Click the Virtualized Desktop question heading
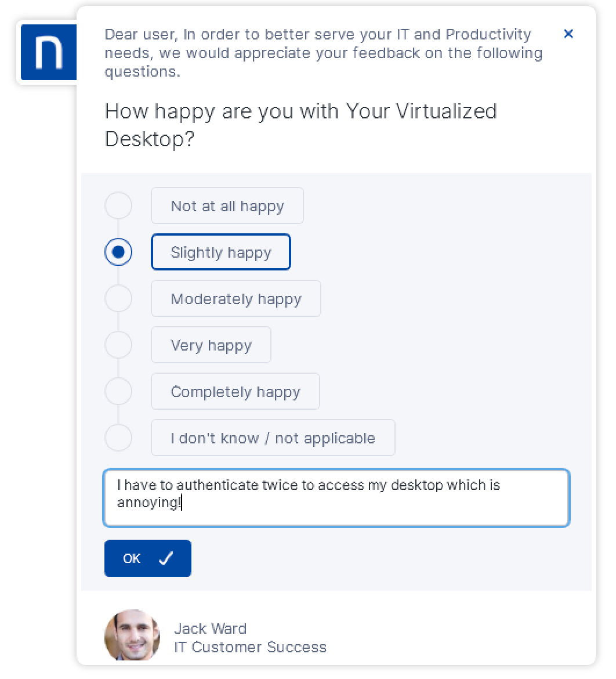Viewport: 616px width, 679px height. (300, 125)
